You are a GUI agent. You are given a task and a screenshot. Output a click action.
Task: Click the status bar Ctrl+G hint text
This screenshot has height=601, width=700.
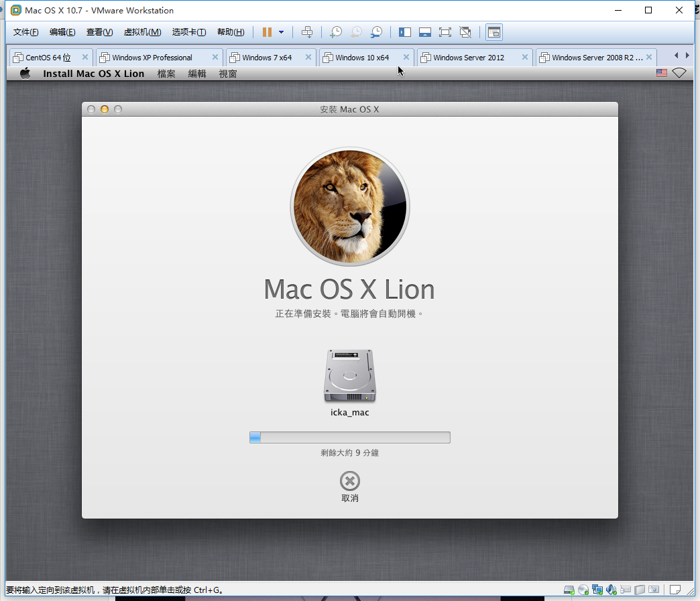pyautogui.click(x=114, y=590)
